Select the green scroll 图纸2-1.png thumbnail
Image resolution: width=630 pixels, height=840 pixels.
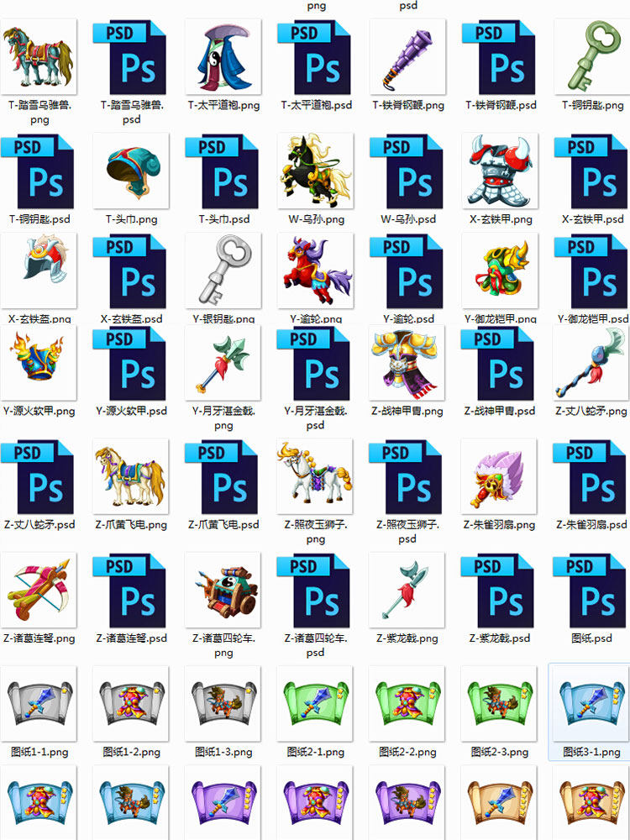pyautogui.click(x=315, y=704)
